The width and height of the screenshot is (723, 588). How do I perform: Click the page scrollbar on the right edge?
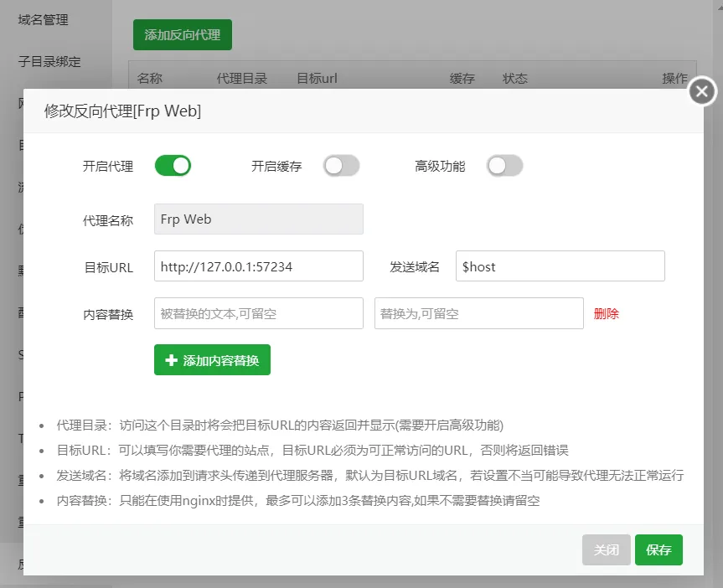tap(718, 293)
